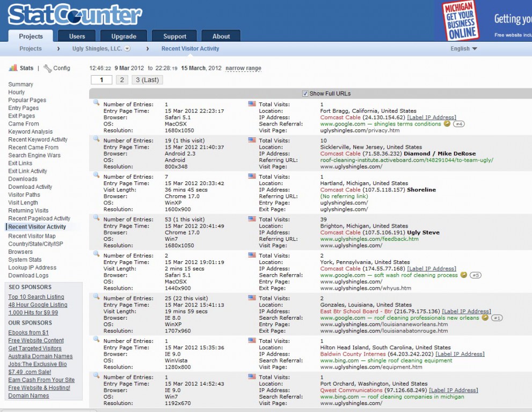The height and width of the screenshot is (412, 532).
Task: Click the US flag beside Hartland, Michigan entry
Action: (x=252, y=175)
